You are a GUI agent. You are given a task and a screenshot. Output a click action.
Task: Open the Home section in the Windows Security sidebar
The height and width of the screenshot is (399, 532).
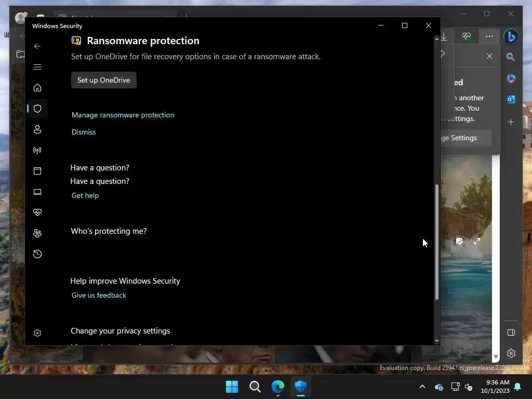tap(37, 87)
